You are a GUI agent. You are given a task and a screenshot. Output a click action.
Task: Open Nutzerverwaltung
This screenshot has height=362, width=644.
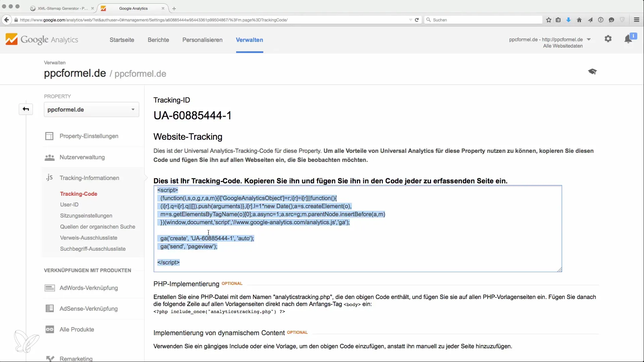click(82, 157)
